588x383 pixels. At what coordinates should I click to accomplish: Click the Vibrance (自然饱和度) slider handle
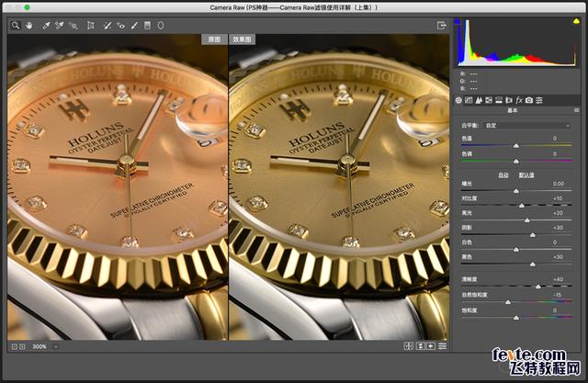point(508,302)
